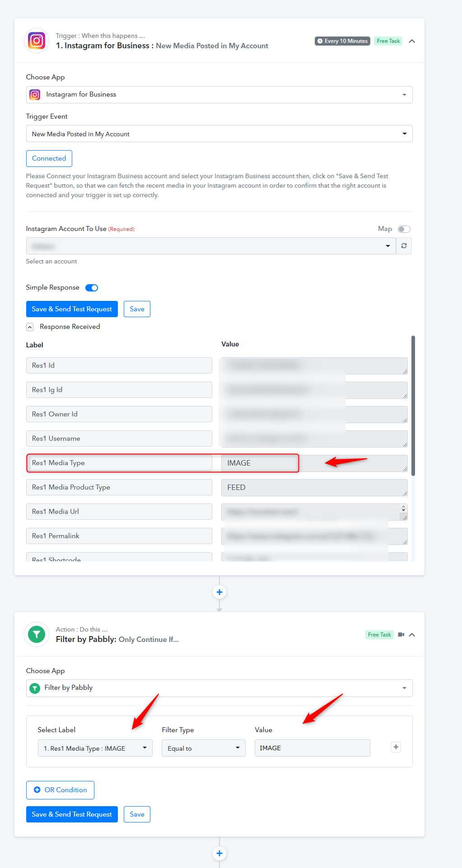The width and height of the screenshot is (462, 868).
Task: Click the Instagram icon in Choose App field
Action: coord(35,95)
